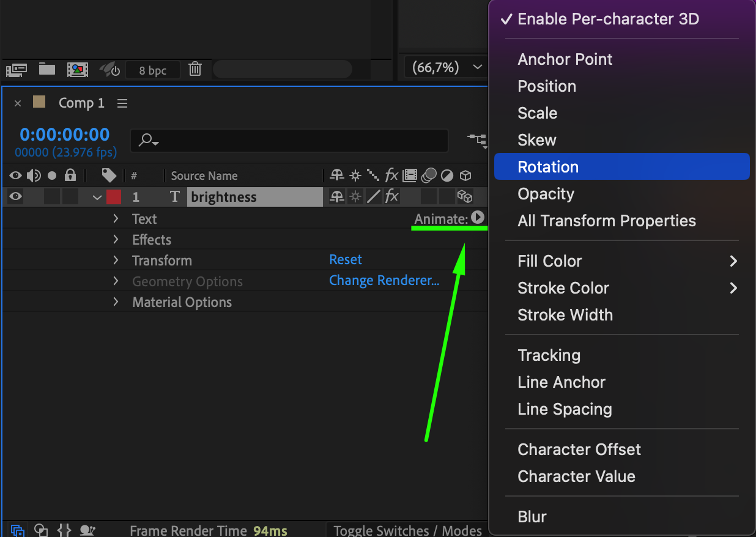Open the 66,7% magnification dropdown
This screenshot has width=756, height=537.
(x=444, y=68)
